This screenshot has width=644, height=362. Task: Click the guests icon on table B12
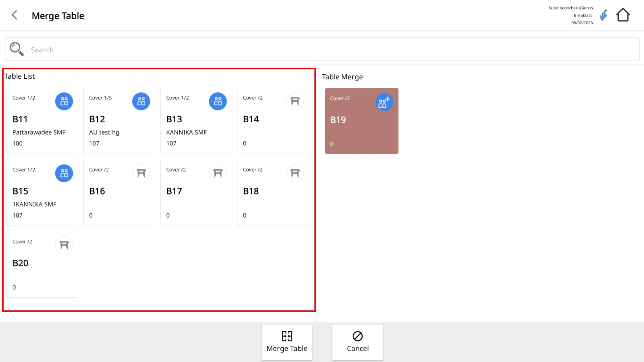pos(141,101)
